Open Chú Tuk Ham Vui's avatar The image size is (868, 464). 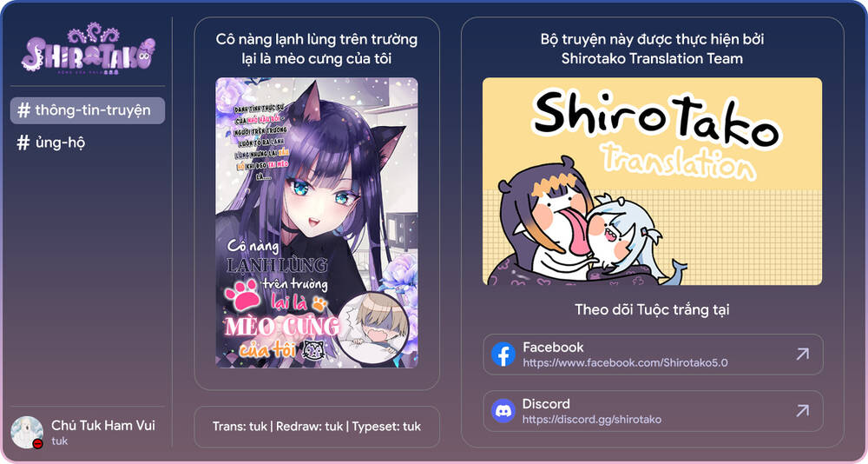point(27,432)
